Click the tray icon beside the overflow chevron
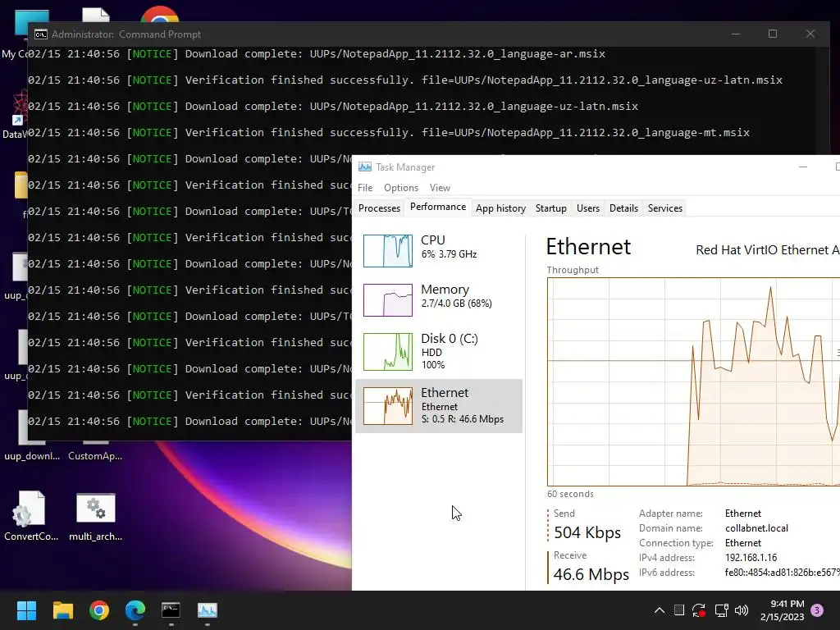840x630 pixels. 678,610
